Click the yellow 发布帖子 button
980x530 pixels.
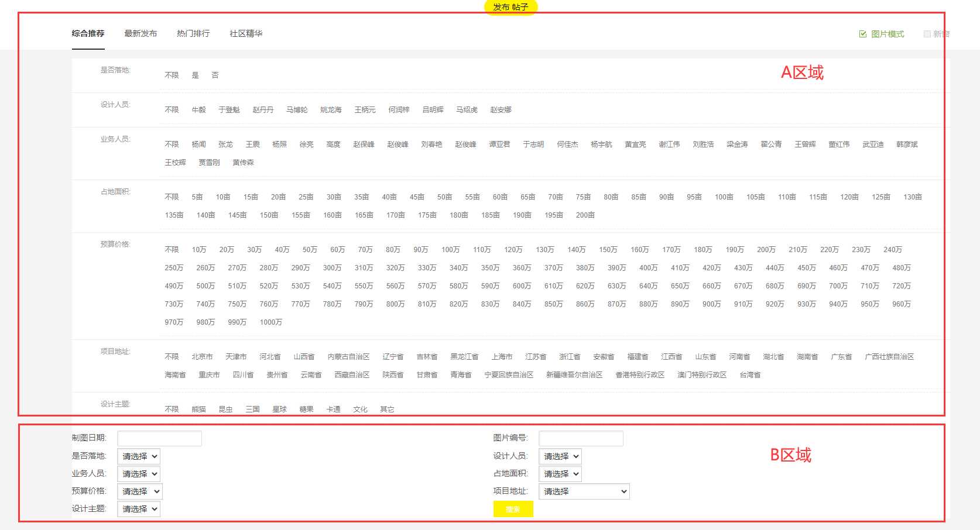(510, 7)
